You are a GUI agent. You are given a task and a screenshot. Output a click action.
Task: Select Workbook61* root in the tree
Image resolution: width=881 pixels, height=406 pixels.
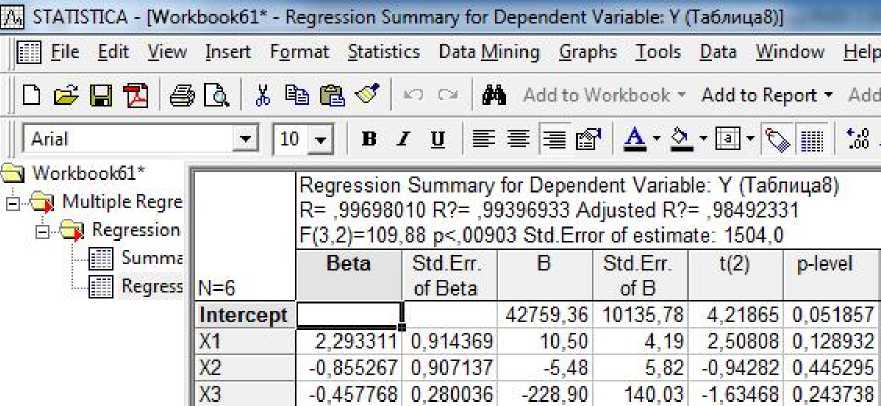coord(88,172)
